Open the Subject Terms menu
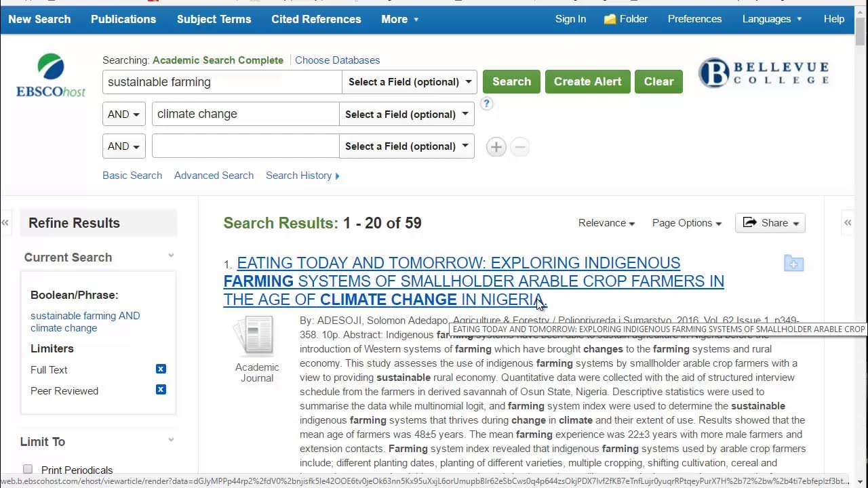This screenshot has width=868, height=488. pyautogui.click(x=214, y=19)
